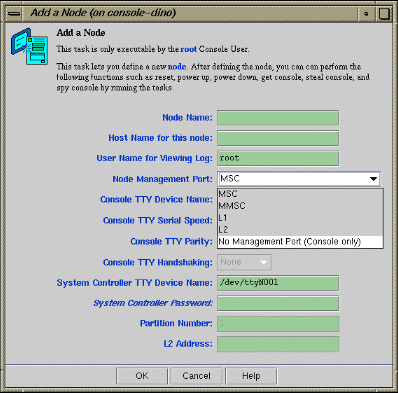Follow the root hyperlink in description
Screen dimensions: 398x393
point(188,49)
